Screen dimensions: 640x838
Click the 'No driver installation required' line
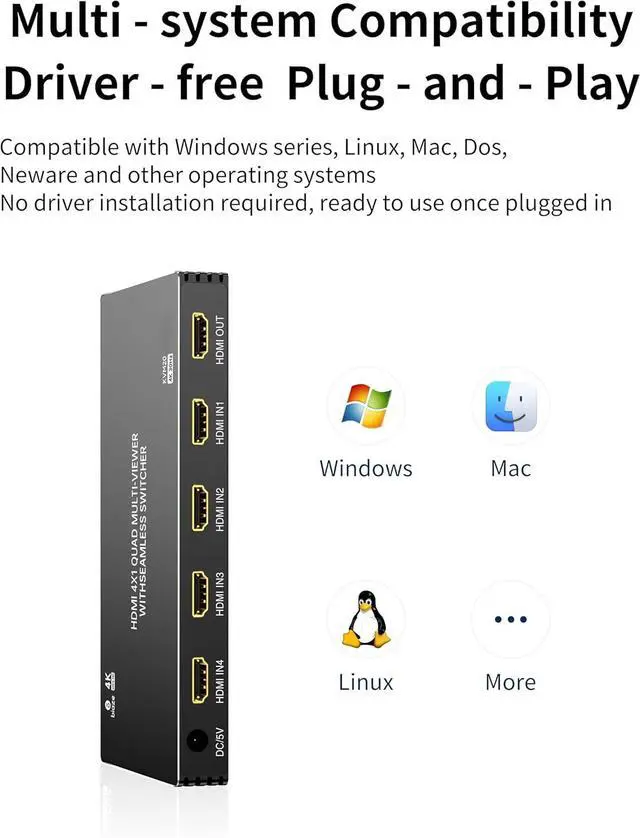(x=306, y=204)
